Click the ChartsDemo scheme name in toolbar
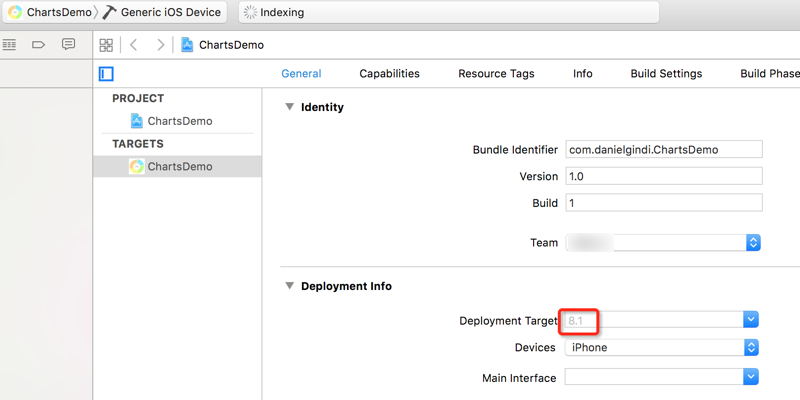 pos(59,12)
